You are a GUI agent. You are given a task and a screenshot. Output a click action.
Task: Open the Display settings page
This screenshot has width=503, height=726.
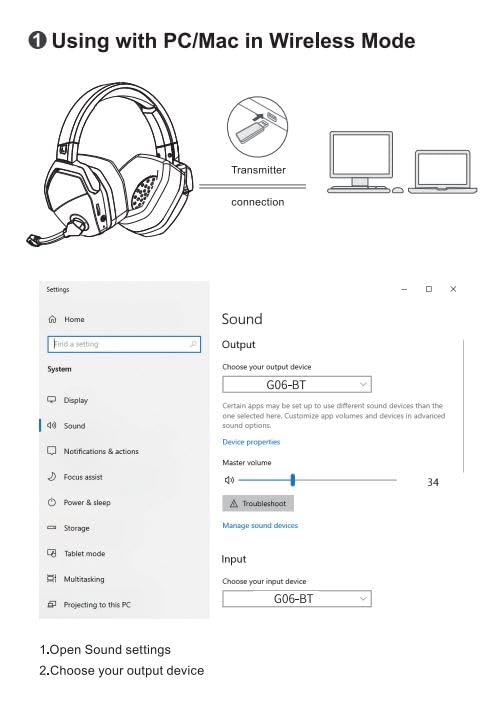[x=75, y=400]
